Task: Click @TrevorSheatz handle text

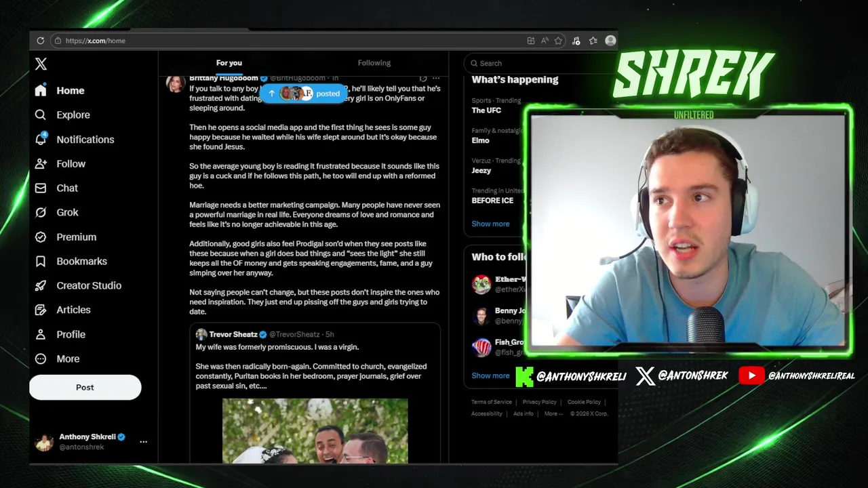Action: tap(294, 334)
